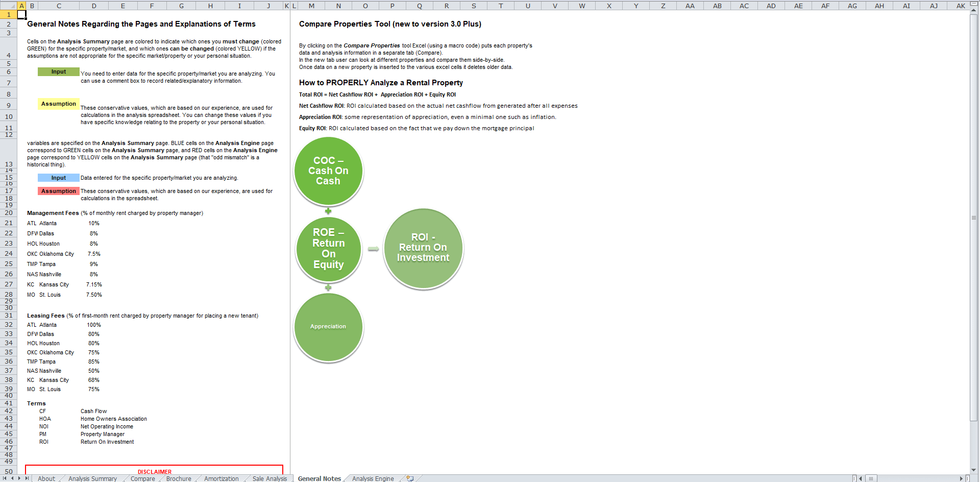The image size is (980, 482).
Task: Open the Compare sheet tab
Action: (142, 478)
